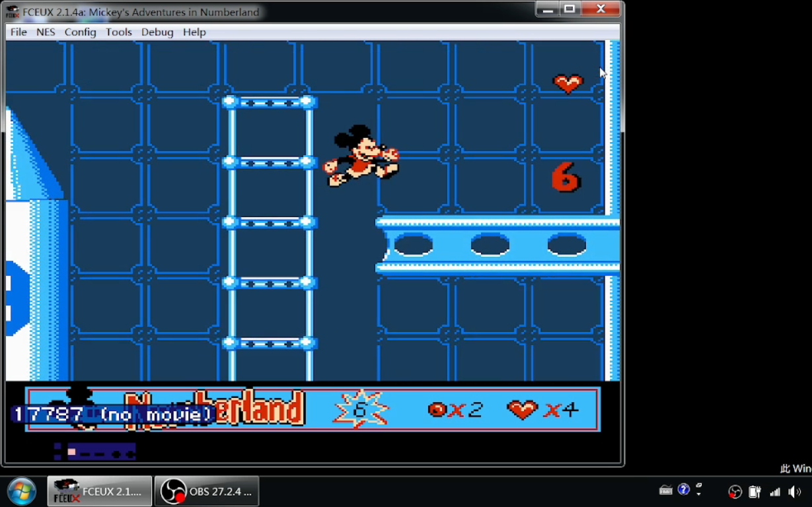
Task: Click the frame counter 17787
Action: [48, 415]
